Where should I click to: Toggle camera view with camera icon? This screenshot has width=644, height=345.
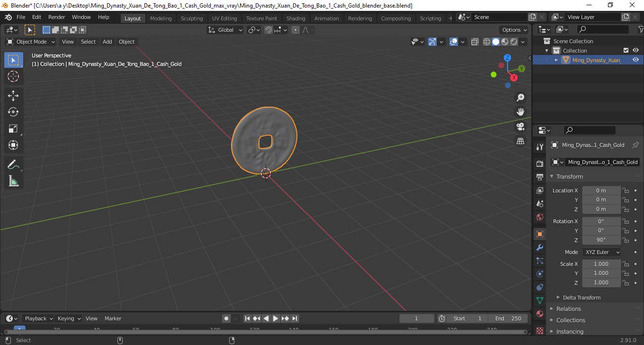coord(520,127)
